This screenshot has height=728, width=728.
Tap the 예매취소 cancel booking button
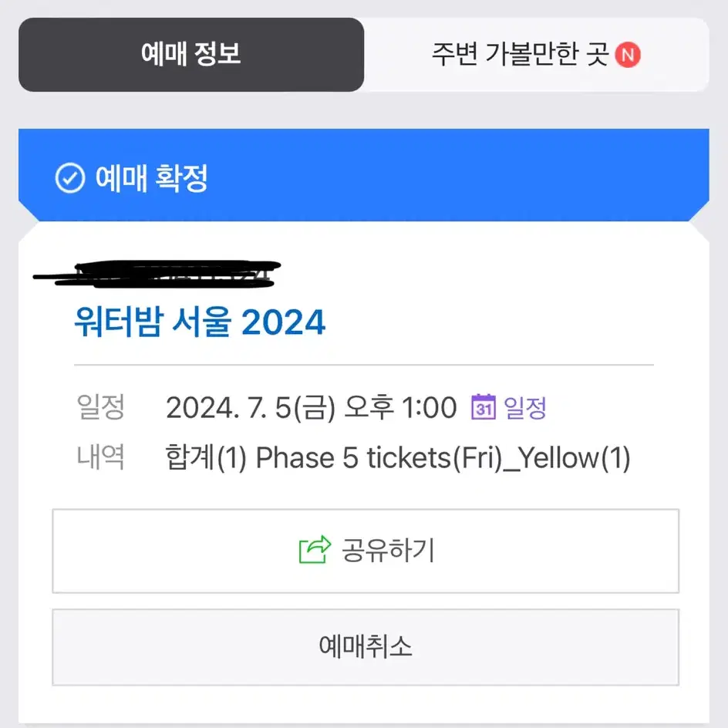[x=366, y=647]
